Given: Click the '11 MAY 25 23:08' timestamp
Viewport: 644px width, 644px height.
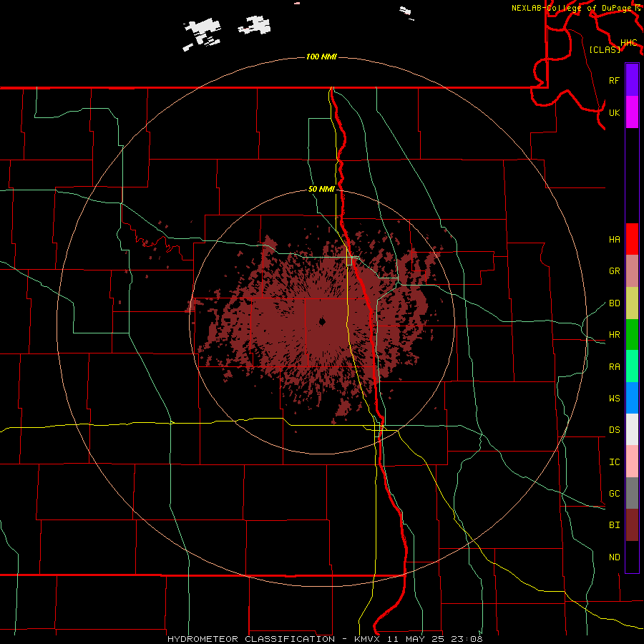Looking at the screenshot, I should (x=435, y=639).
